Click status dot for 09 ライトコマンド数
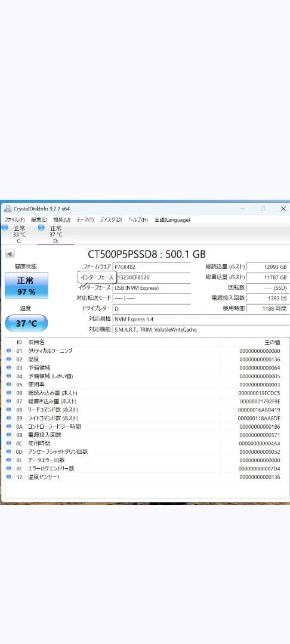The image size is (290, 644). pyautogui.click(x=9, y=418)
